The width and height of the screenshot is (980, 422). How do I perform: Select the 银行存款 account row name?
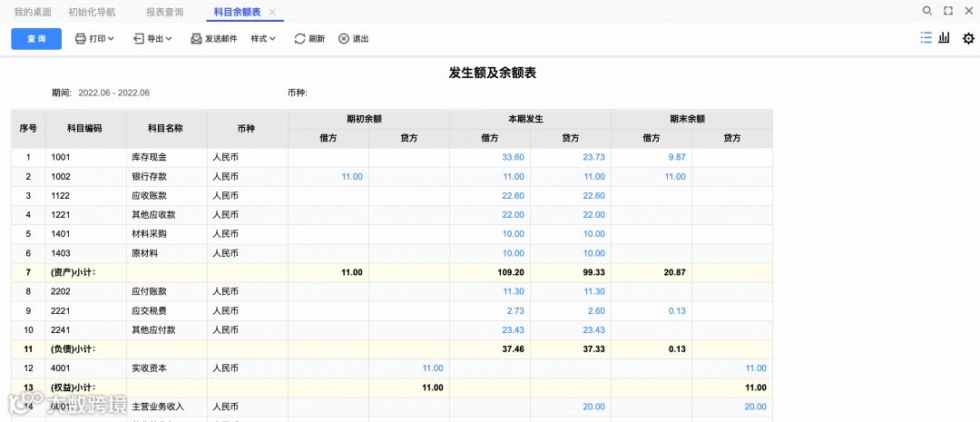(x=150, y=176)
